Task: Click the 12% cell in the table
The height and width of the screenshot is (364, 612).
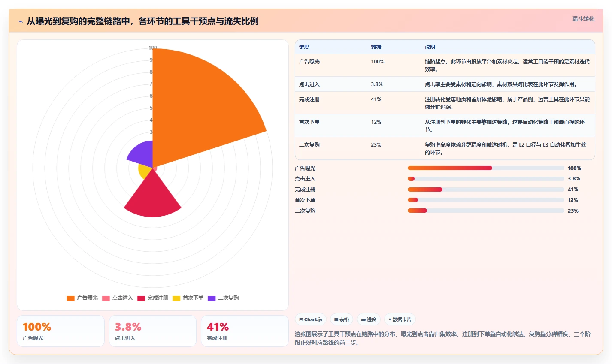Action: 376,122
